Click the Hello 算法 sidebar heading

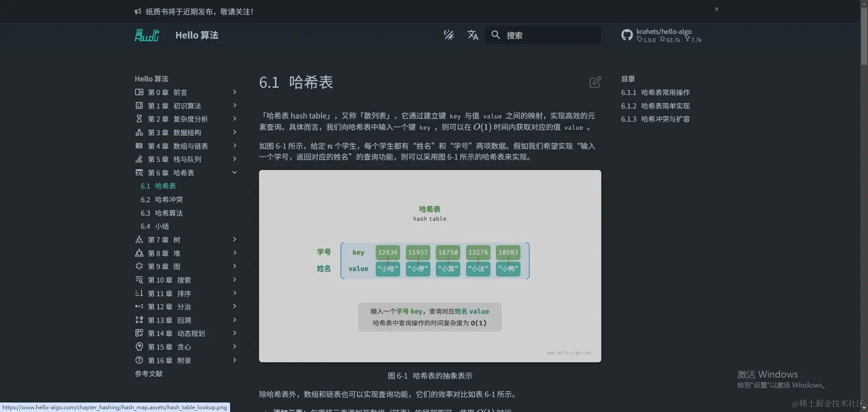pyautogui.click(x=151, y=79)
